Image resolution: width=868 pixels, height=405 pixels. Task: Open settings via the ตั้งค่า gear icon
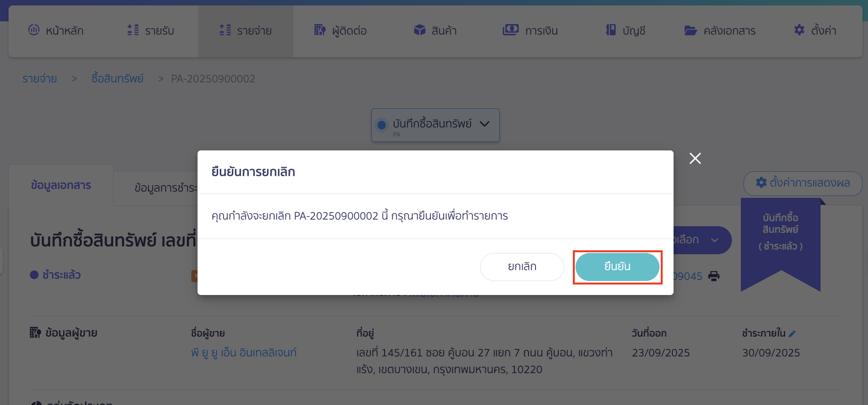[800, 30]
